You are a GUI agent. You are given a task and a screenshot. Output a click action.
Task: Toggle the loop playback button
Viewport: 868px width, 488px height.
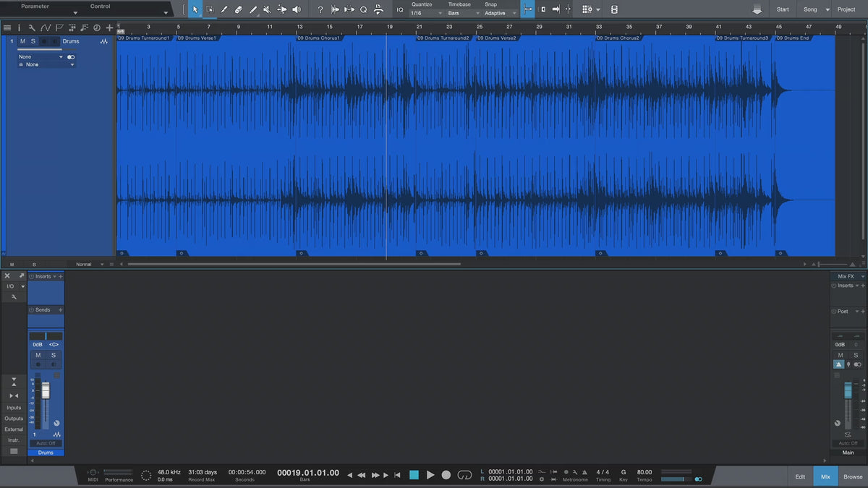464,475
